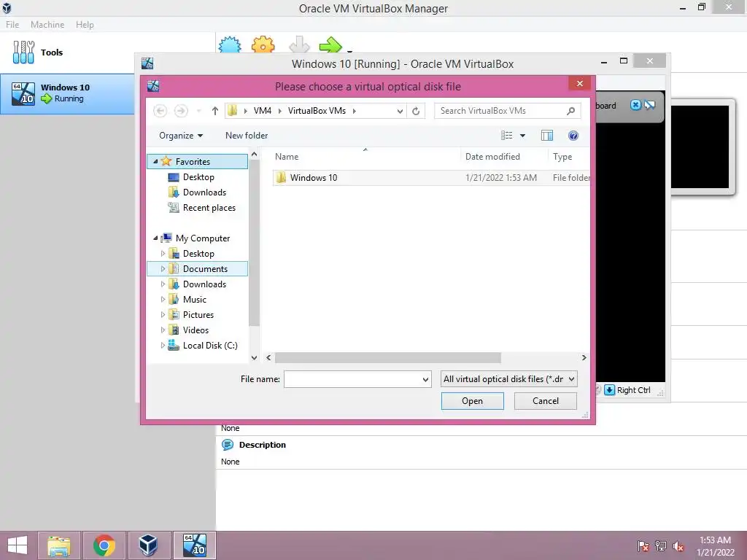The height and width of the screenshot is (560, 747).
Task: Collapse the My Computer tree node
Action: (155, 238)
